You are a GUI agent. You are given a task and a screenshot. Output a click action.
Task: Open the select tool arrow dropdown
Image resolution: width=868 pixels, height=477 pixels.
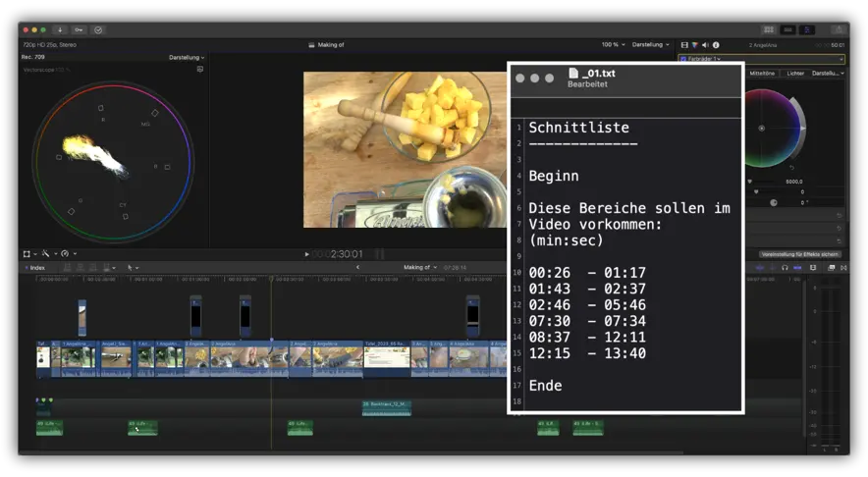point(133,268)
